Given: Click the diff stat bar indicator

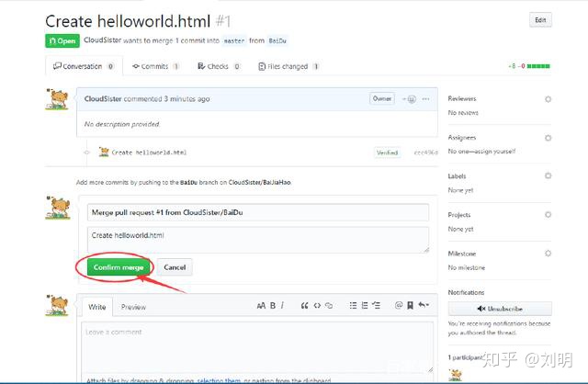Looking at the screenshot, I should pos(538,66).
